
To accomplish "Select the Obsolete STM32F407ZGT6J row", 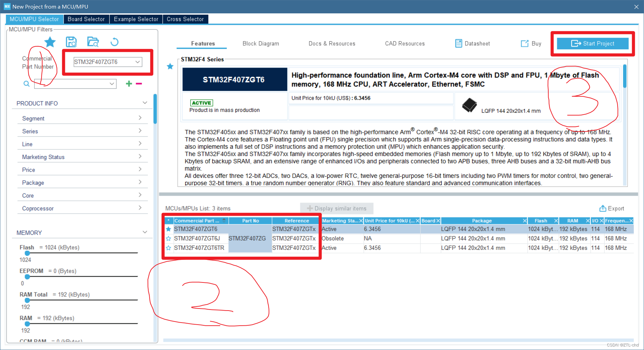I will coord(399,239).
